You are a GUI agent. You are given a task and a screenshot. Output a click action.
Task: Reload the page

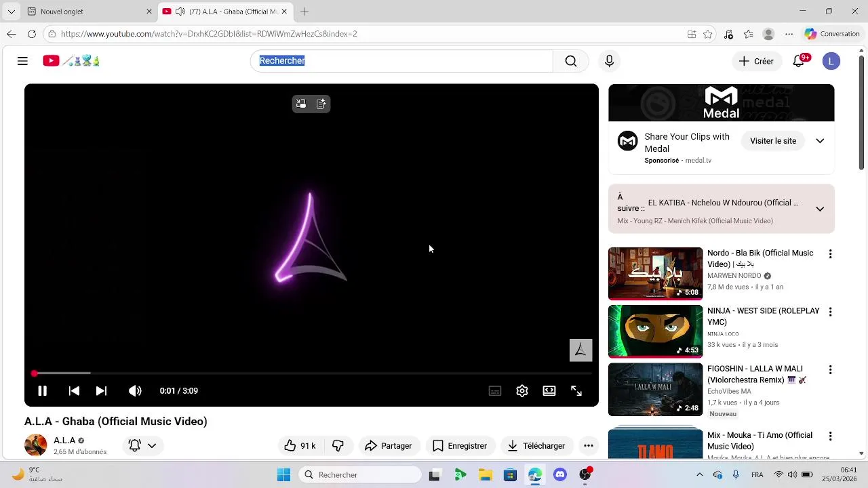(32, 34)
